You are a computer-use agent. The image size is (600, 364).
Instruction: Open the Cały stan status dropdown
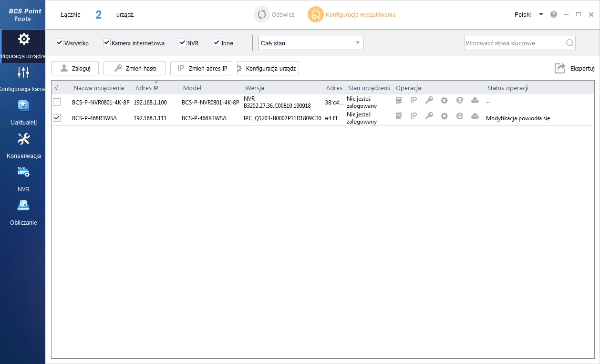coord(310,43)
